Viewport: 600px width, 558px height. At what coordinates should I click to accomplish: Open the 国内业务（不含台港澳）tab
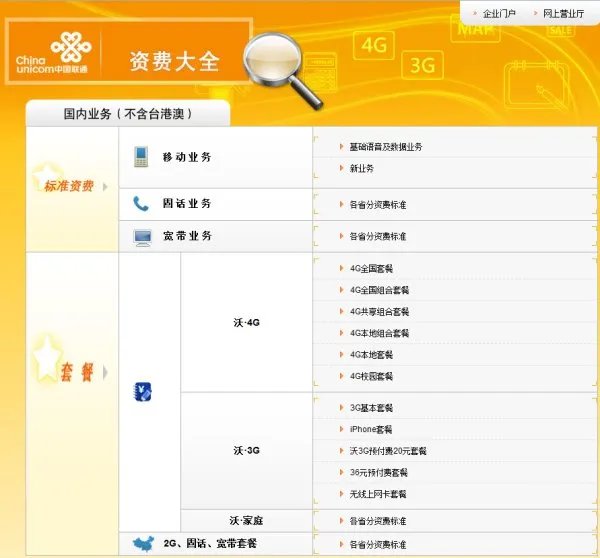click(128, 114)
